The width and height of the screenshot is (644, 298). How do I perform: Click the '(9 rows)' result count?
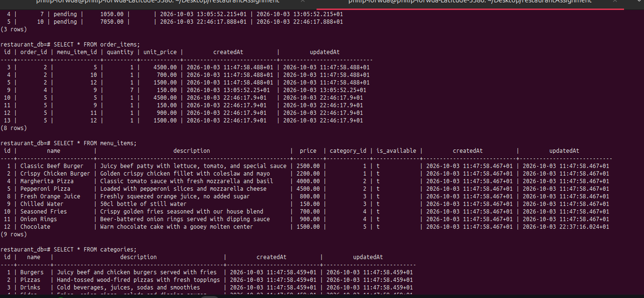click(x=14, y=235)
